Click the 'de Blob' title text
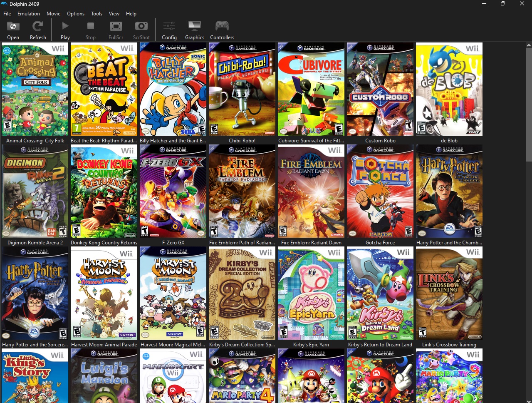Viewport: 532px width, 403px height. coord(449,141)
